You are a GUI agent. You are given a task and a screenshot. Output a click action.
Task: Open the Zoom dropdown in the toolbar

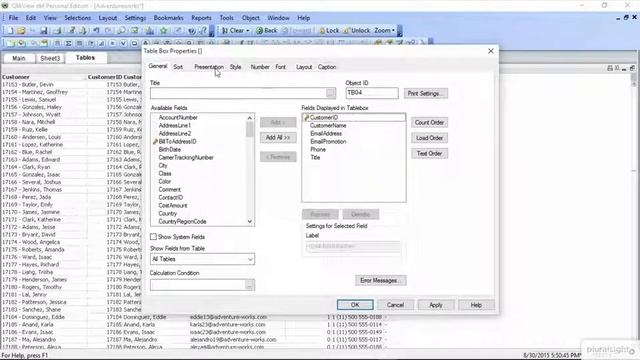384,31
